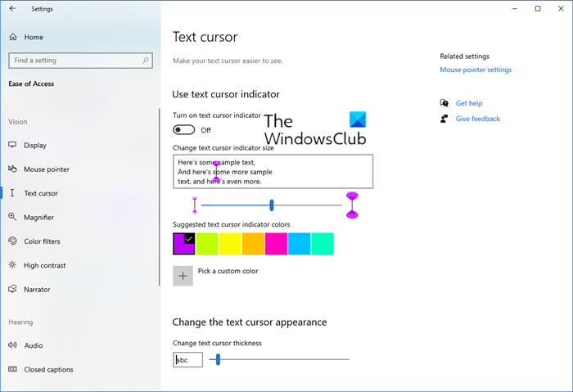Select Magnifier in the sidebar
This screenshot has width=573, height=392.
pyautogui.click(x=38, y=218)
